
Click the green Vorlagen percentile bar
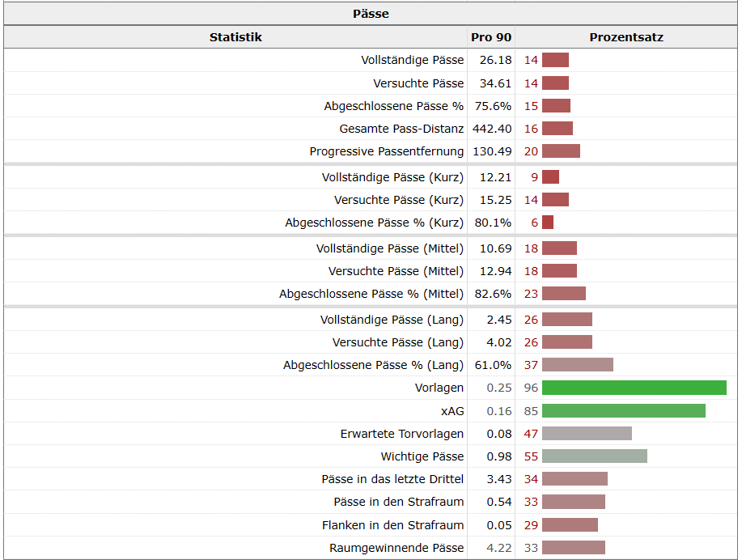(x=634, y=388)
